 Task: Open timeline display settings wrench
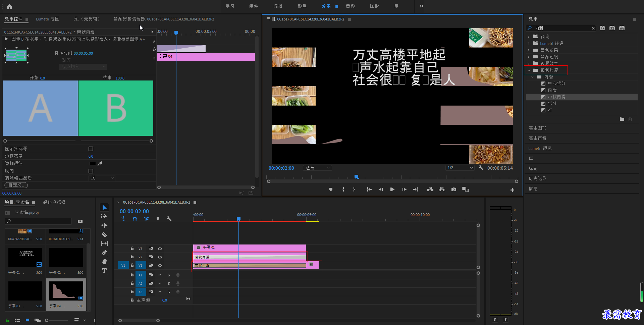coord(169,219)
